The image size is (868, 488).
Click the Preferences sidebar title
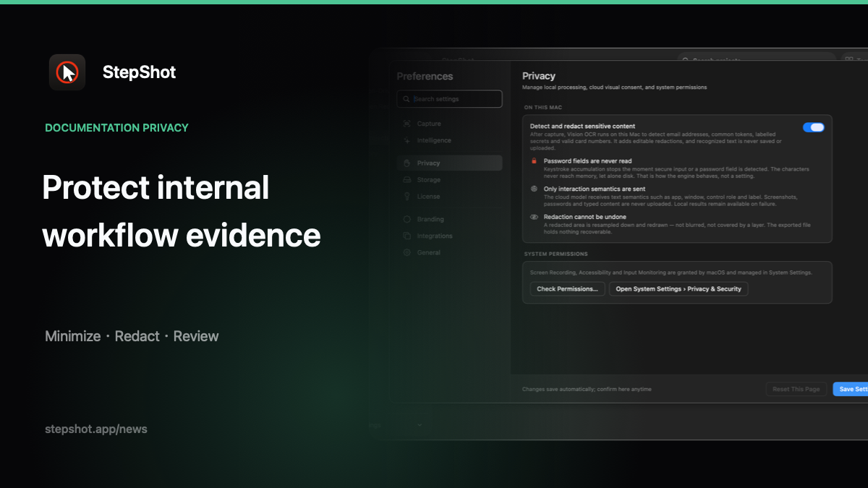(x=425, y=77)
